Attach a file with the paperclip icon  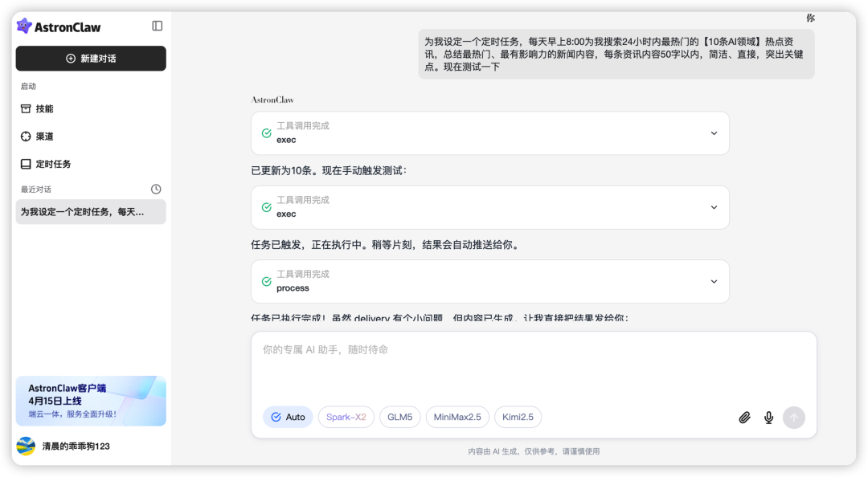744,417
